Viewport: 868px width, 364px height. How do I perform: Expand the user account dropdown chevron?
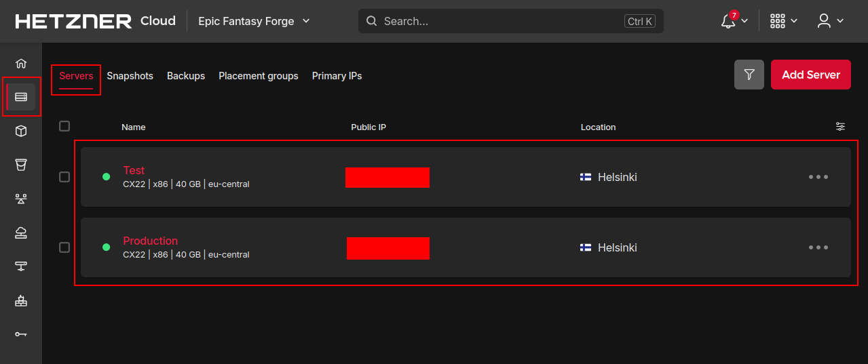pos(840,21)
